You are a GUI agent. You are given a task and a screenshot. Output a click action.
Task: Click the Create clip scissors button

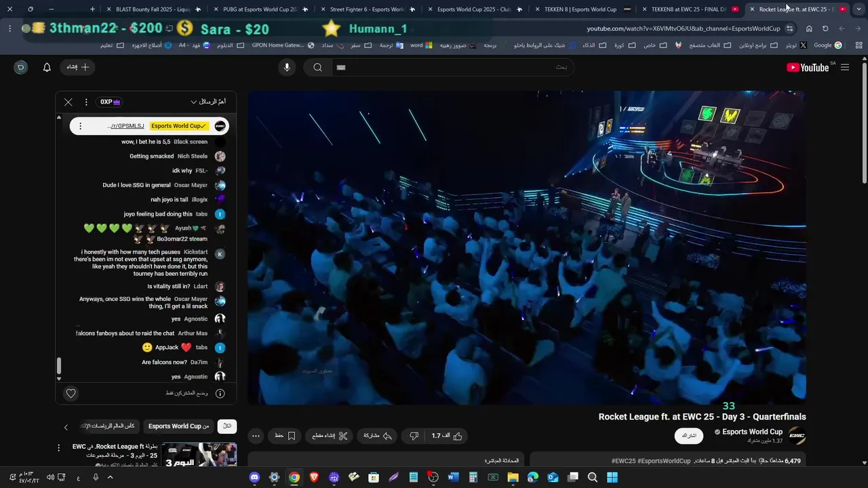click(330, 436)
